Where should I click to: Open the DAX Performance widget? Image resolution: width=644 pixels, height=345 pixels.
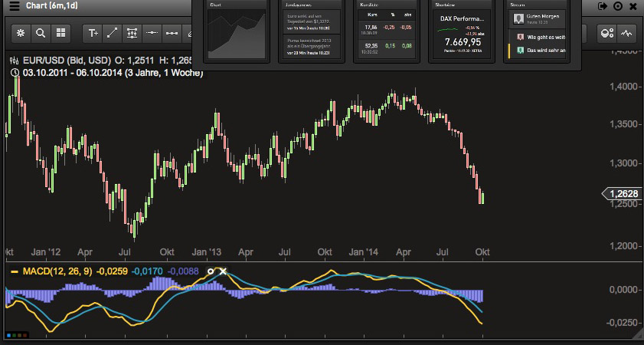[462, 31]
